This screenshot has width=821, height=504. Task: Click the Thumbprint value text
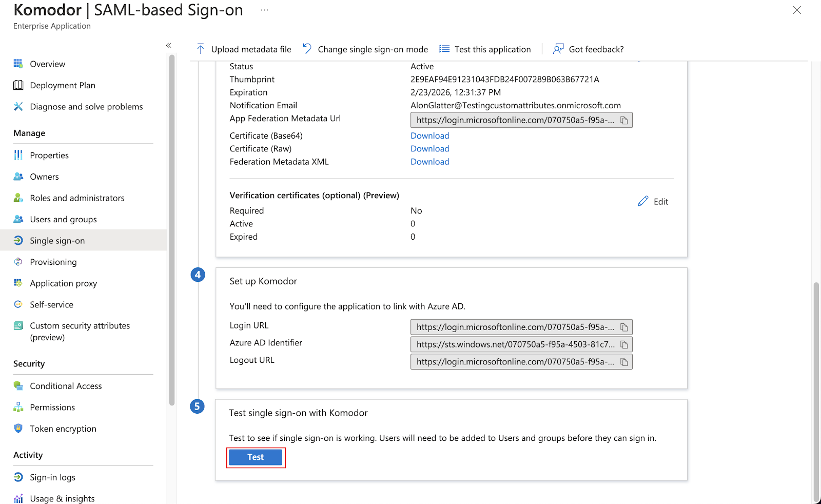(x=505, y=79)
